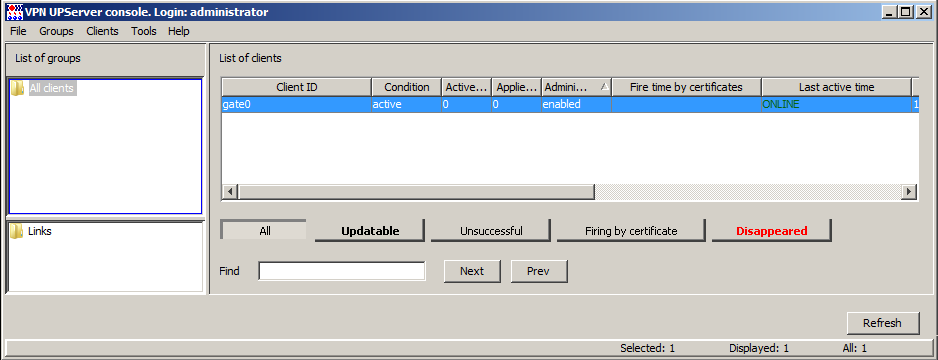Viewport: 938px width, 360px height.
Task: Minimize the VPN UPServer console window
Action: tap(891, 11)
